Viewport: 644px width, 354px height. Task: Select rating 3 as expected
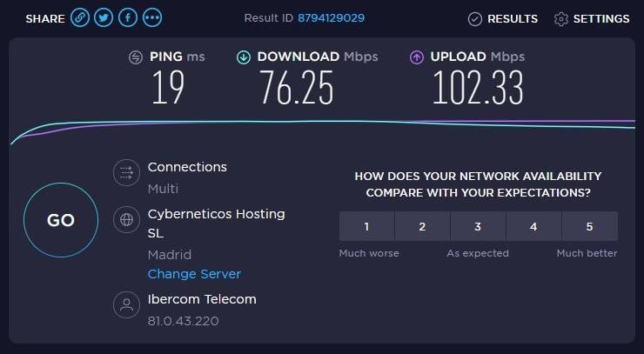tap(478, 226)
